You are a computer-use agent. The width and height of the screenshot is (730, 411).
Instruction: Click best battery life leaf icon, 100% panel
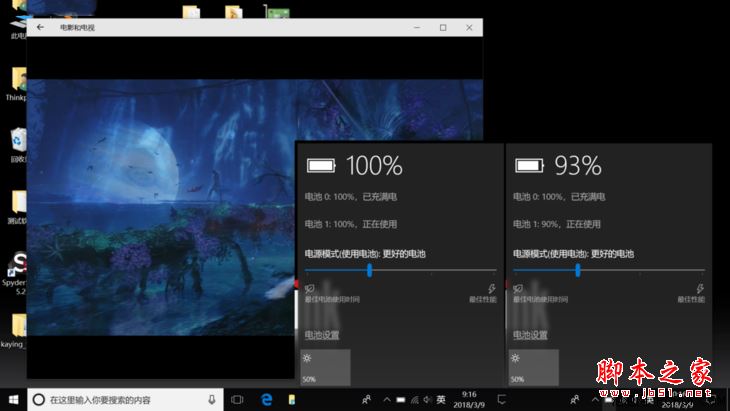(x=310, y=289)
